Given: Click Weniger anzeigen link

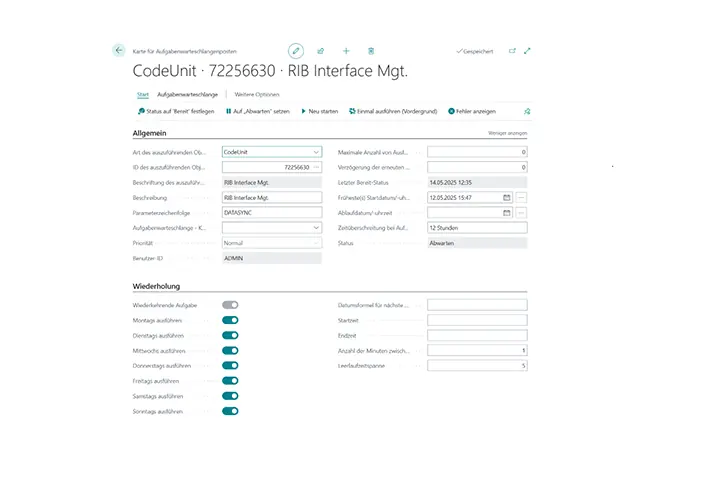Looking at the screenshot, I should click(507, 133).
